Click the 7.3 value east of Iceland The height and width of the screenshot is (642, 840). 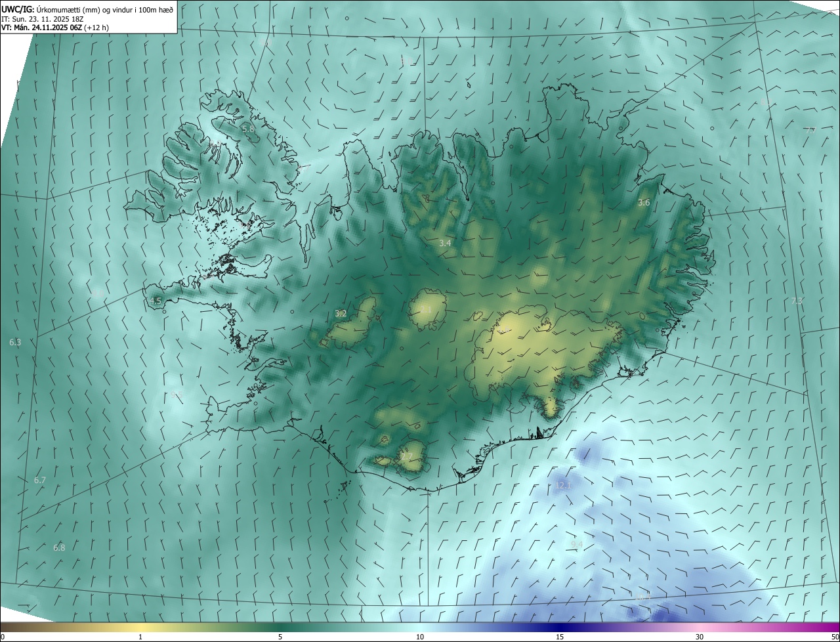click(x=797, y=301)
